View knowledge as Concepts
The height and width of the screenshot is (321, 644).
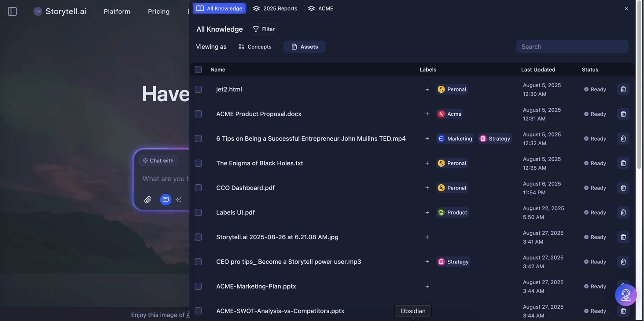tap(255, 47)
